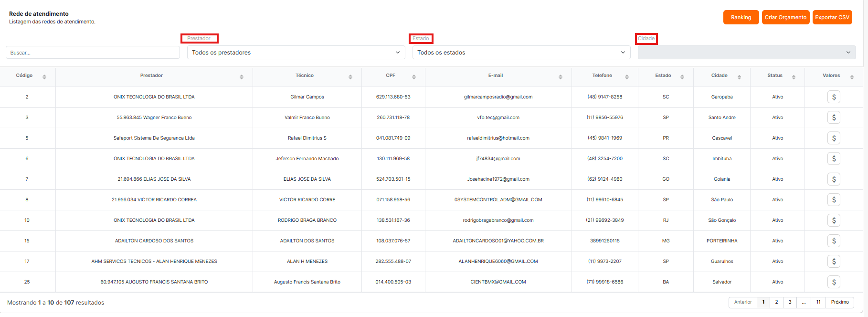
Task: Sort table by Código column arrows
Action: [x=44, y=77]
